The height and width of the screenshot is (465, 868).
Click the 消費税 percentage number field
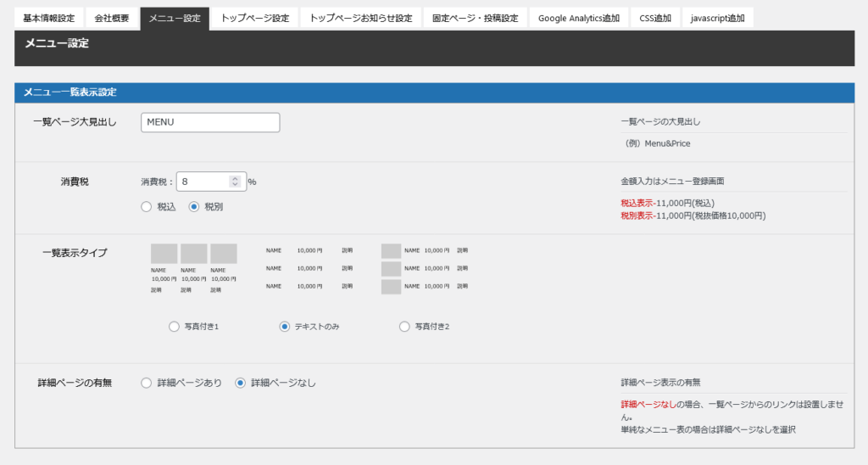click(202, 182)
